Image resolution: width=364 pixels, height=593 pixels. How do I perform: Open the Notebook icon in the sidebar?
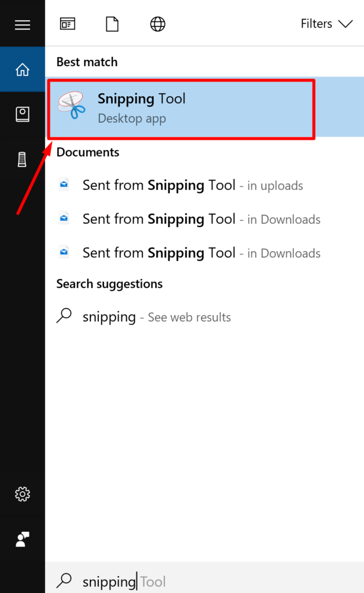click(x=23, y=115)
